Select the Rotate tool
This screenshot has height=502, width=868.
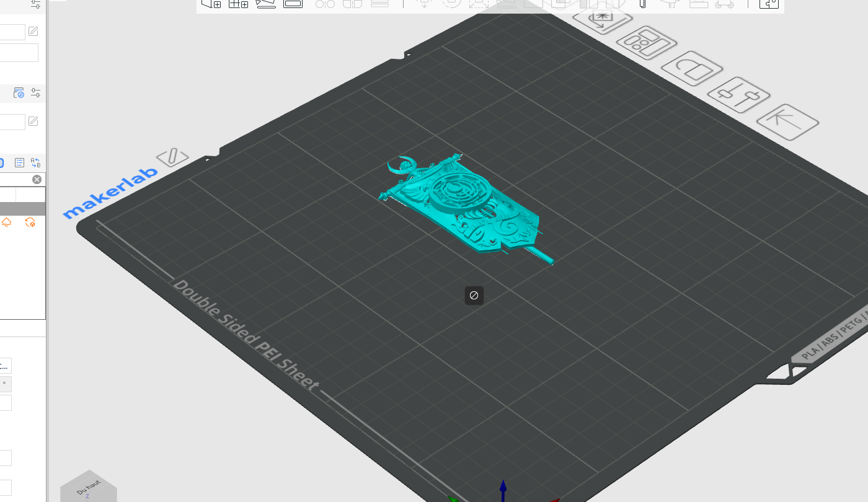pyautogui.click(x=452, y=4)
